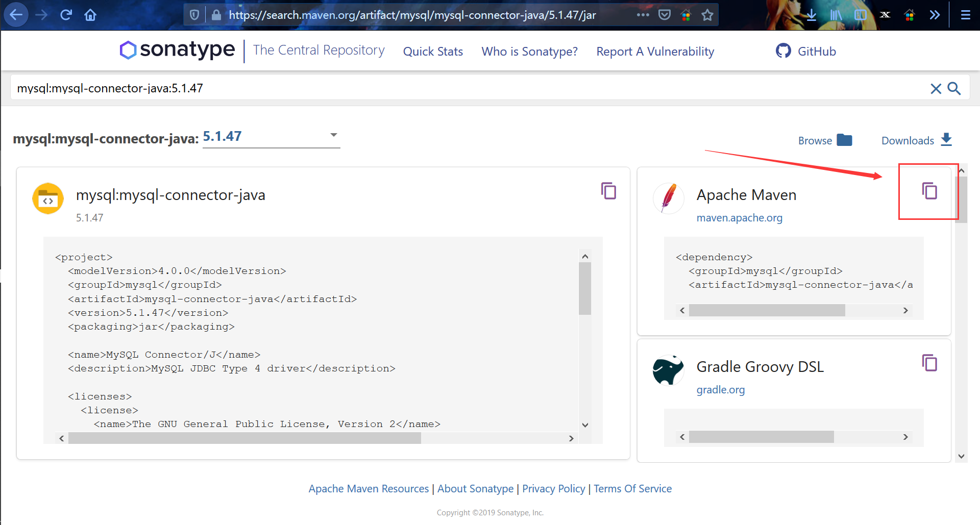
Task: Click the Maven snippet horizontal scrollbar thumb
Action: pos(767,310)
